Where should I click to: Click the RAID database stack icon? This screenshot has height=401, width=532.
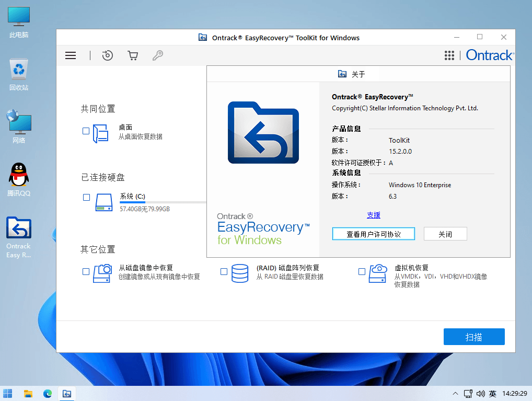(240, 273)
